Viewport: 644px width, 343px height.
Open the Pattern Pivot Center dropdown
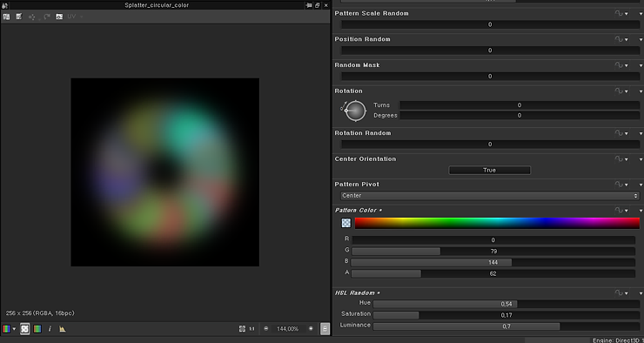click(490, 196)
